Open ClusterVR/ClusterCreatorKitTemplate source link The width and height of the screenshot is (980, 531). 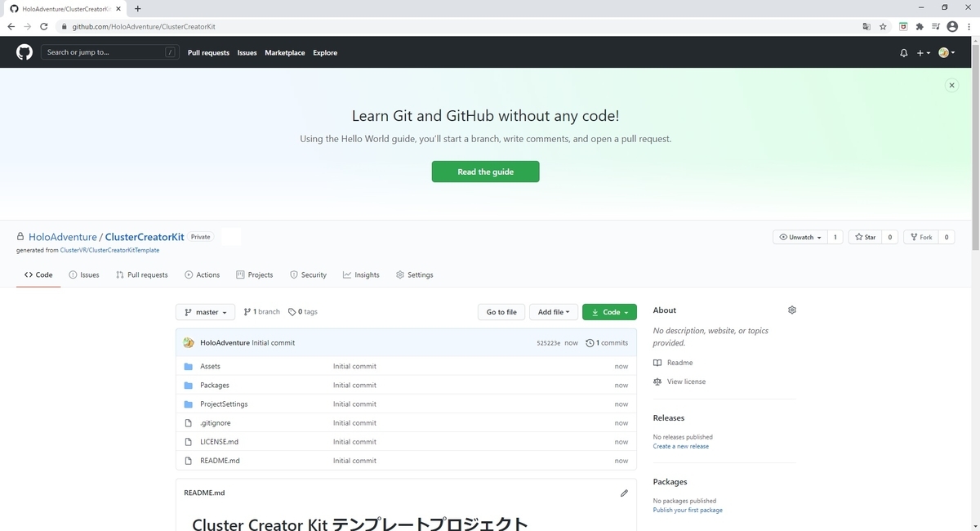(x=109, y=250)
